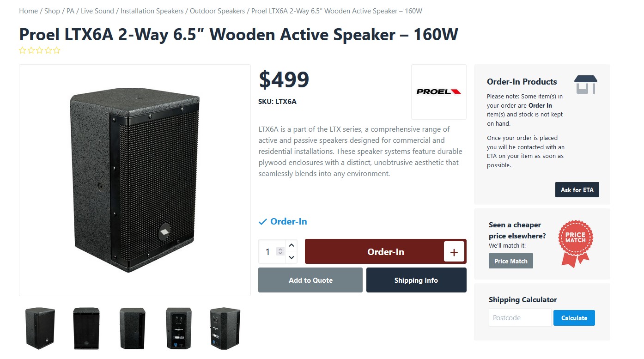This screenshot has width=644, height=359.
Task: Click the Order-In store icon
Action: point(586,85)
